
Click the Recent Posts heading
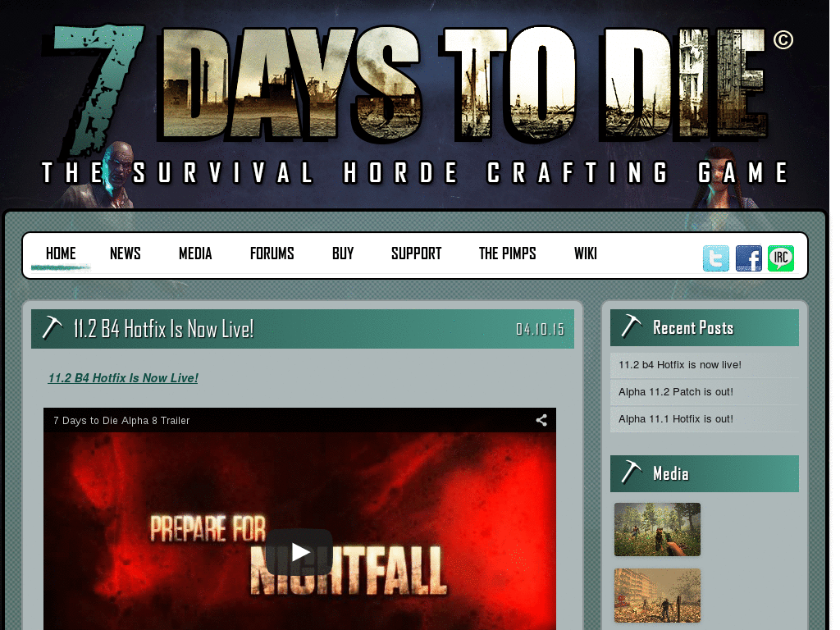click(x=692, y=327)
